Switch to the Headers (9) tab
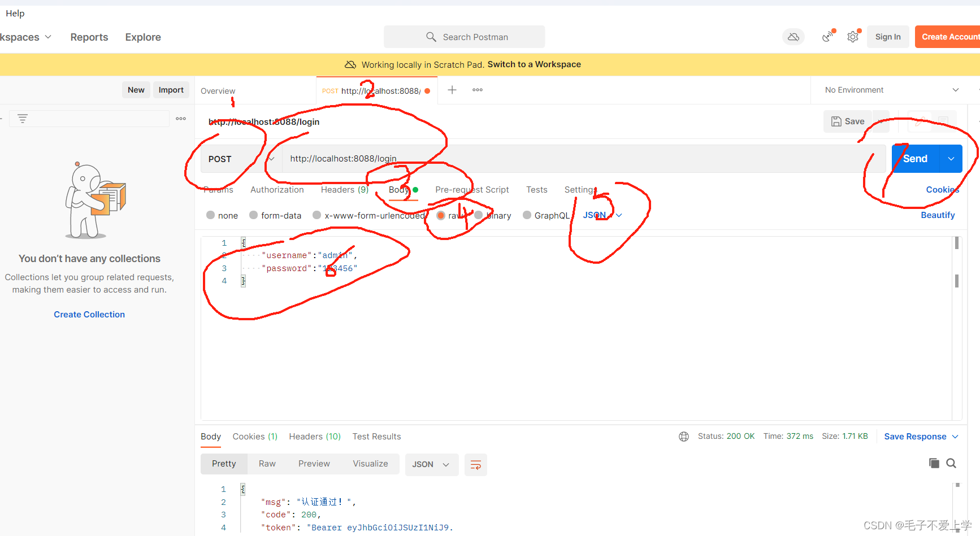 pyautogui.click(x=344, y=189)
